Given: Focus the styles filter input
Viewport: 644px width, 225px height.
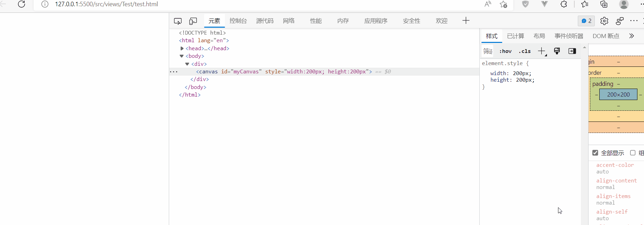Looking at the screenshot, I should tap(488, 51).
